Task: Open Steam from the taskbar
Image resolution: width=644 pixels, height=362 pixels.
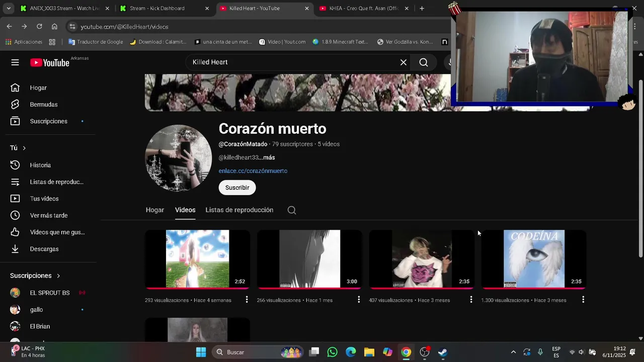Action: [443, 352]
